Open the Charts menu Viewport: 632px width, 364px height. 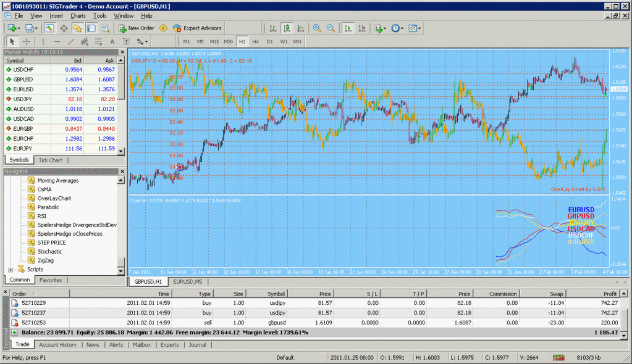[78, 15]
